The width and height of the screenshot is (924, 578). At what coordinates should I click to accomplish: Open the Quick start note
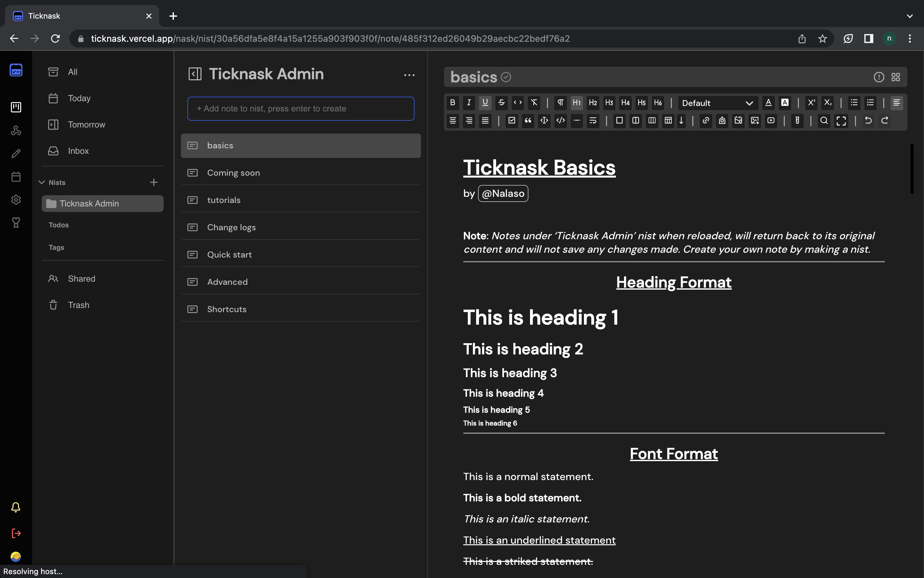(x=301, y=255)
